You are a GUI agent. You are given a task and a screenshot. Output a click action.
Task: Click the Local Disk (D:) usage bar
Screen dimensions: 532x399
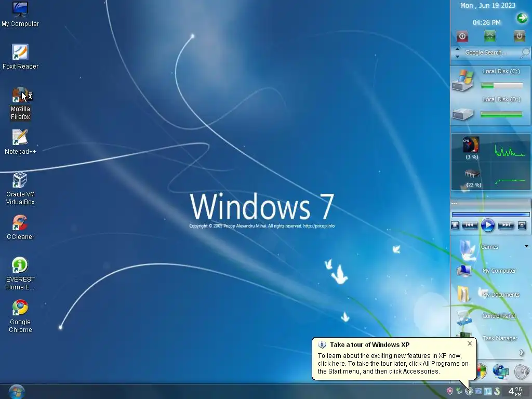(x=501, y=115)
